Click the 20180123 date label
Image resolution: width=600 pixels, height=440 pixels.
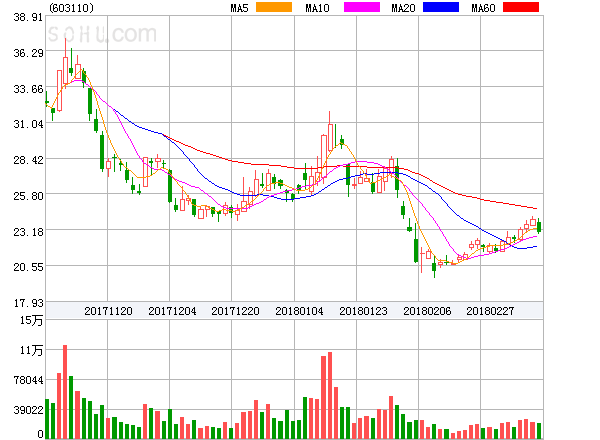(363, 311)
